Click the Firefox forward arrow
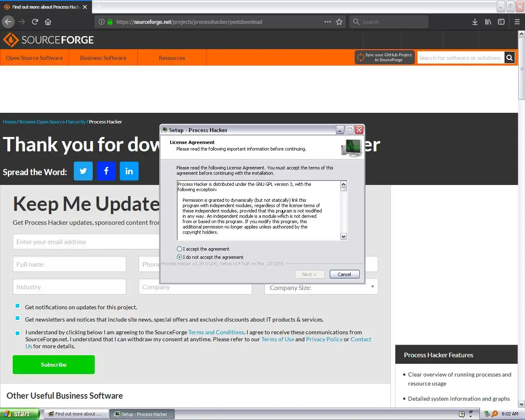The width and height of the screenshot is (525, 420). click(22, 22)
